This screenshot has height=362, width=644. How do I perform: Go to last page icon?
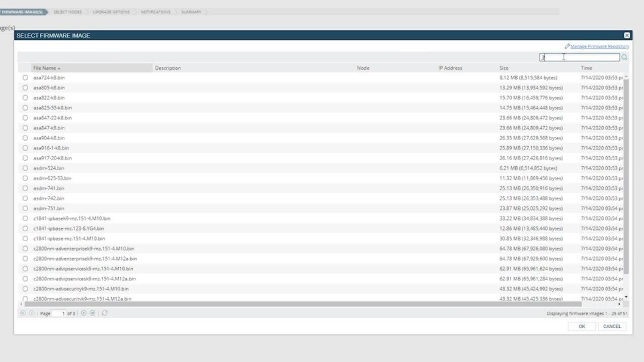coord(93,313)
